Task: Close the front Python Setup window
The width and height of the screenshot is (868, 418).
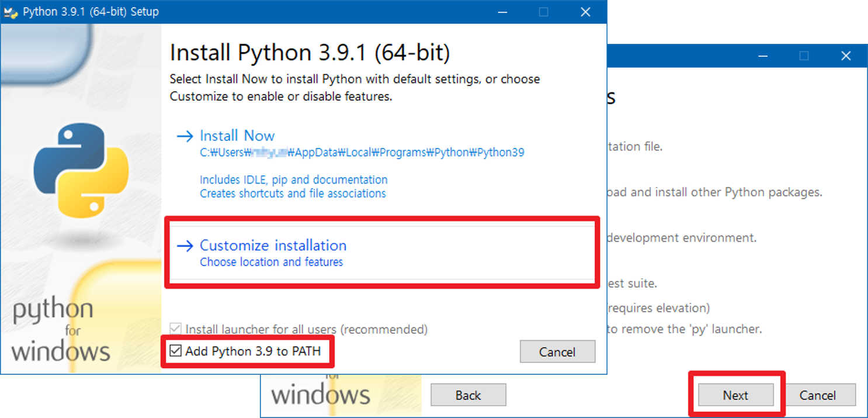Action: [586, 12]
